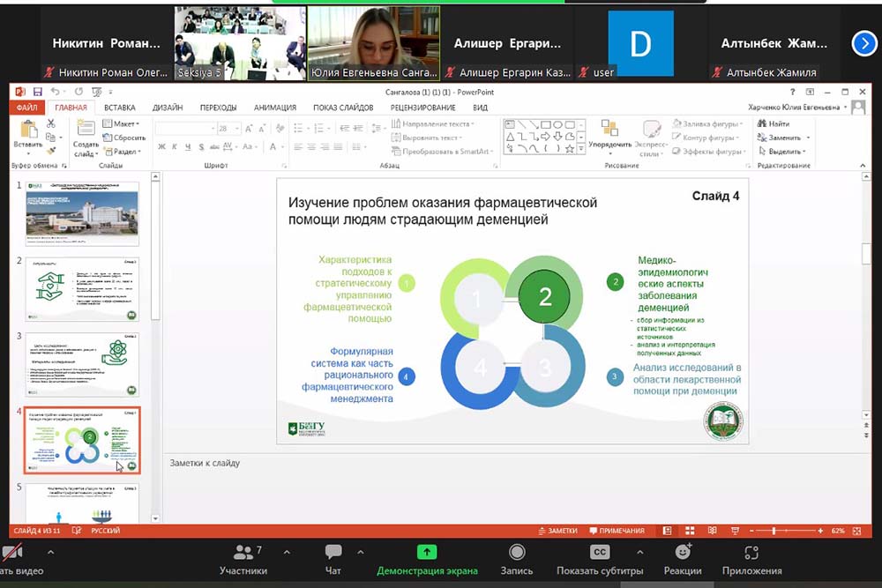This screenshot has height=588, width=882.
Task: Click the Save icon in quick access toolbar
Action: (x=38, y=92)
